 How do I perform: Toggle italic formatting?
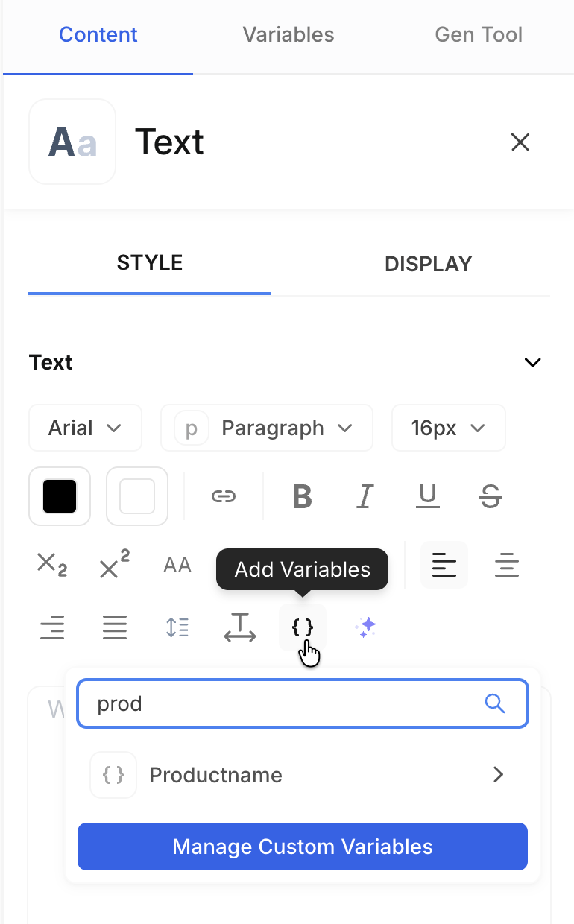(x=365, y=496)
